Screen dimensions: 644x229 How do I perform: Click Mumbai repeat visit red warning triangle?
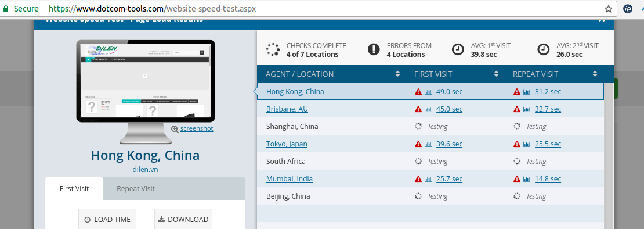(517, 179)
